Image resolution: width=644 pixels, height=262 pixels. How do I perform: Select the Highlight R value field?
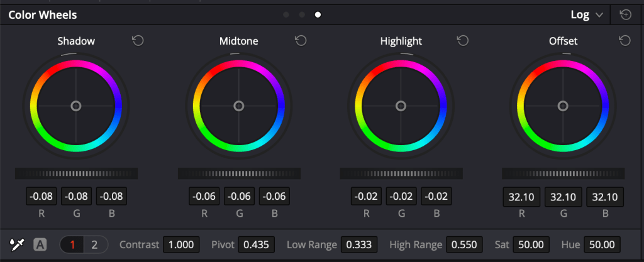(367, 197)
